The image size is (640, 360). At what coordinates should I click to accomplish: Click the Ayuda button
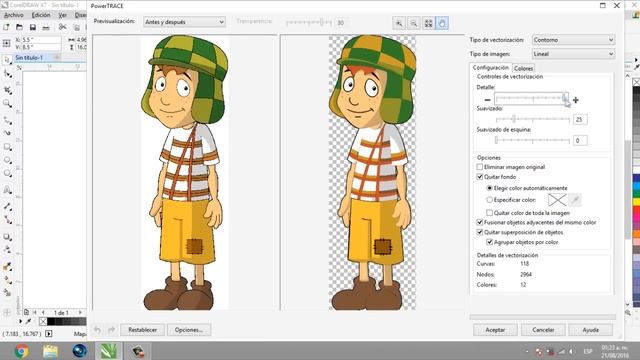pyautogui.click(x=591, y=330)
